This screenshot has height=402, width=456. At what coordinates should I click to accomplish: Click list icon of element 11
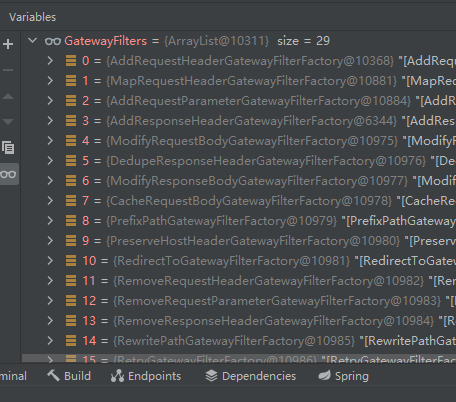point(71,281)
